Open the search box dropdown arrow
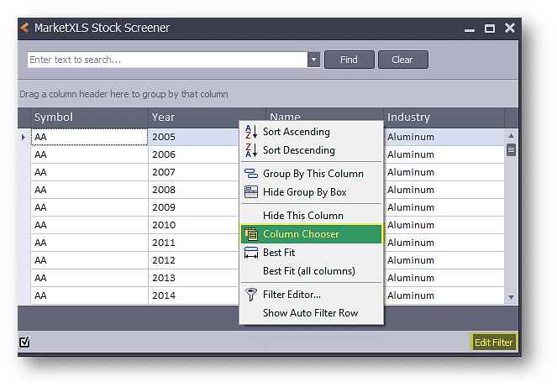Viewport: 557px width, 392px height. point(313,60)
